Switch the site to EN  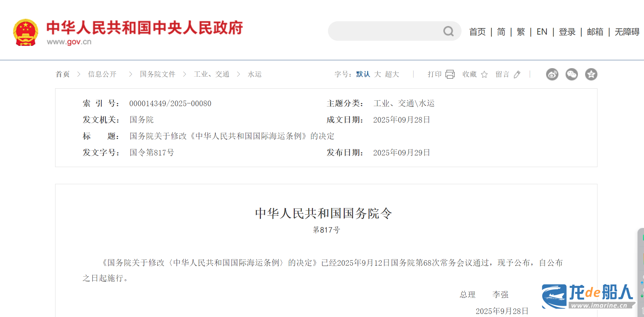pyautogui.click(x=542, y=32)
